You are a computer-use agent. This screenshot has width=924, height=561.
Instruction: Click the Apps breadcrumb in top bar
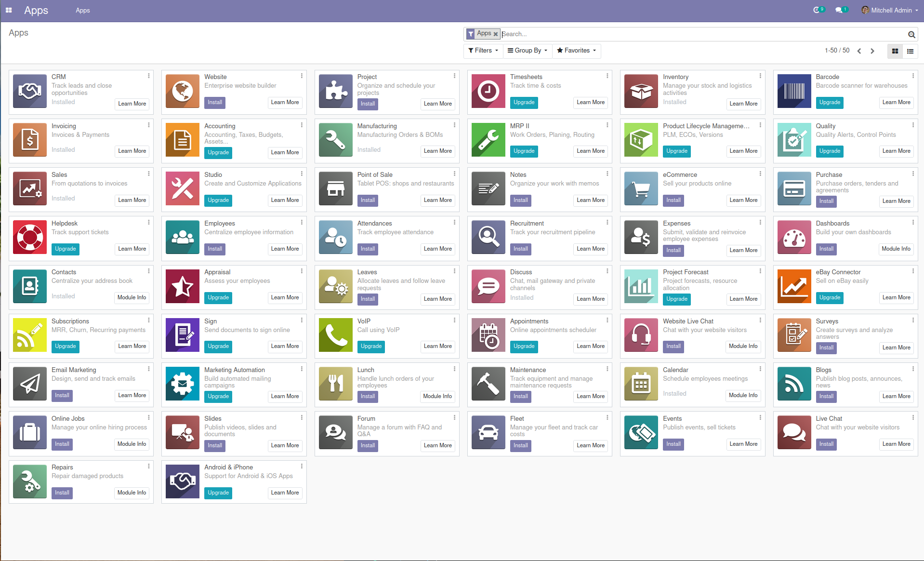tap(82, 10)
